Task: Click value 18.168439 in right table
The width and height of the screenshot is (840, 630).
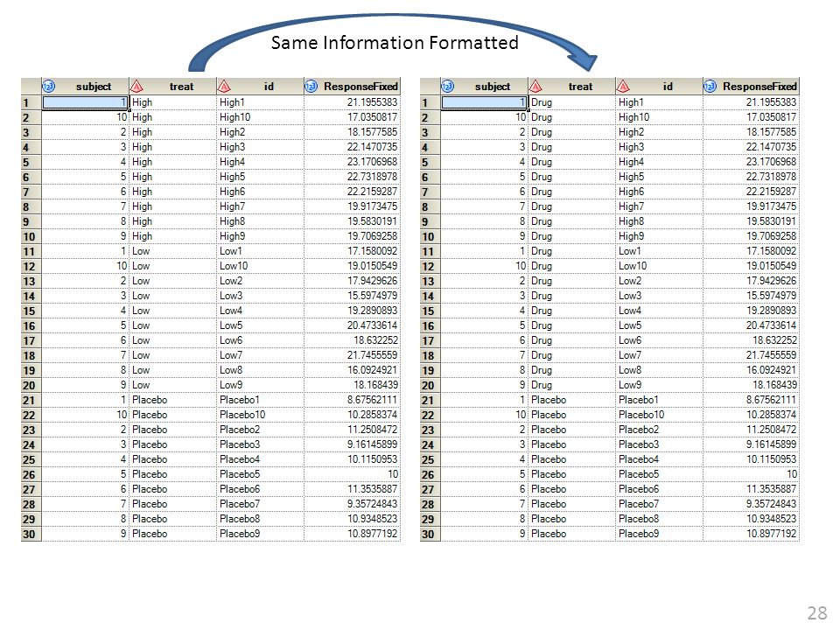Action: [751, 385]
